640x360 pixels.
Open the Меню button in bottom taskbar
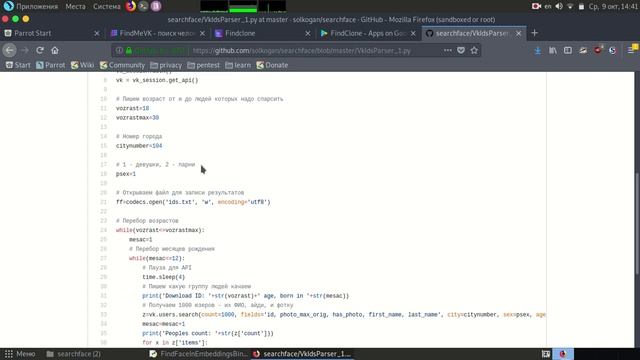(x=20, y=354)
